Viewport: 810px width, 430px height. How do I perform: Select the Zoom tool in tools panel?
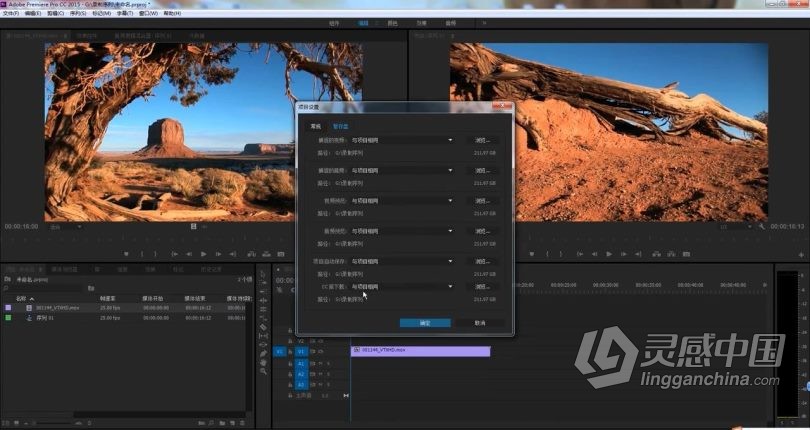263,371
